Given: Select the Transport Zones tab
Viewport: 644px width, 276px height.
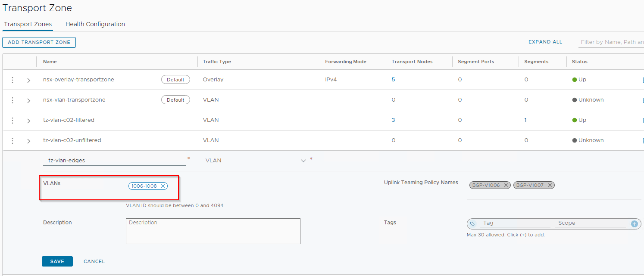Looking at the screenshot, I should click(x=28, y=25).
